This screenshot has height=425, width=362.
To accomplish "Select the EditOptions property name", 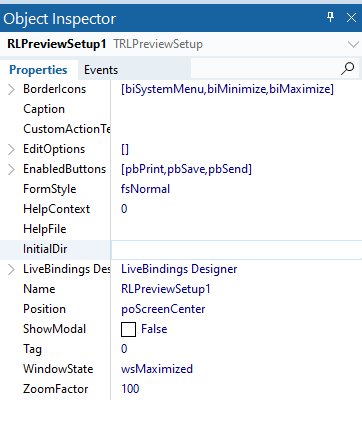I will pyautogui.click(x=54, y=149).
